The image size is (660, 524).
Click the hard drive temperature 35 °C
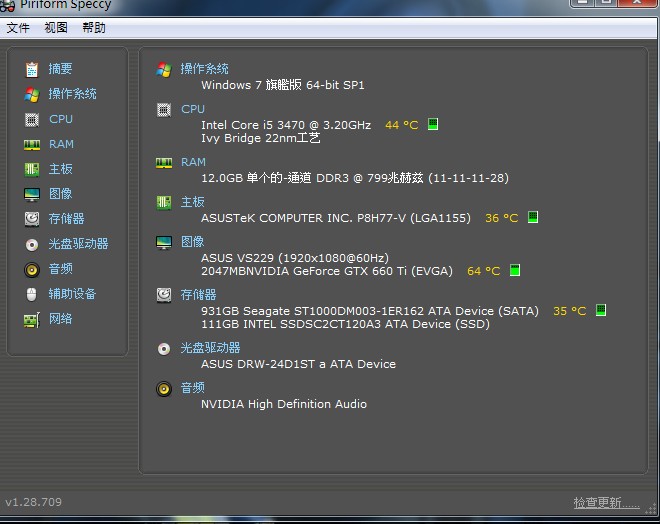(x=570, y=311)
